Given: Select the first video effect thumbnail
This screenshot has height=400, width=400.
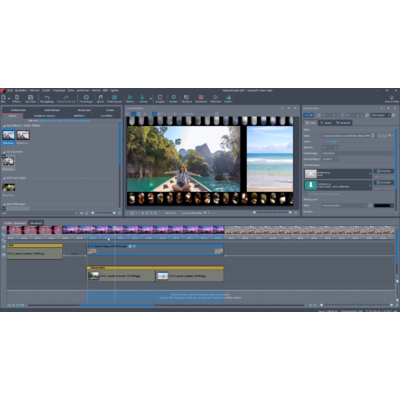Looking at the screenshot, I should point(9,135).
